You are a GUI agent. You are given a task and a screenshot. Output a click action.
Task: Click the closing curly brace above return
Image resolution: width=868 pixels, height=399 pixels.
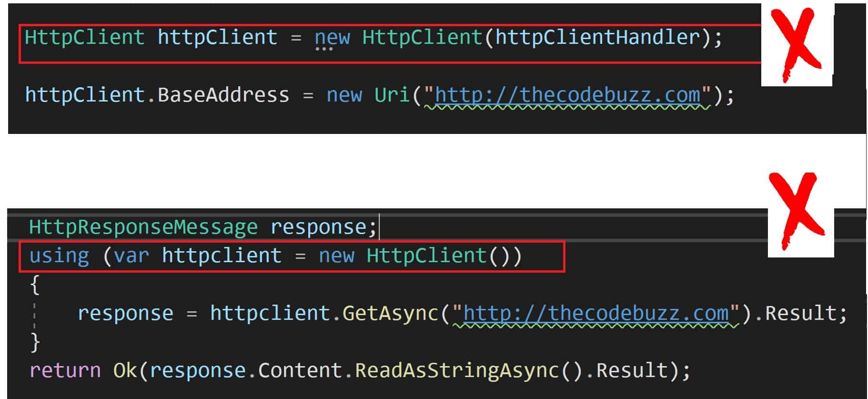tap(35, 342)
